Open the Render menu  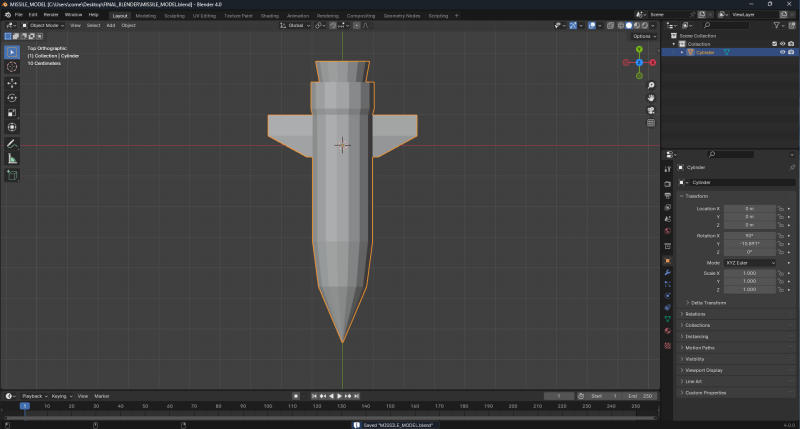pos(51,15)
